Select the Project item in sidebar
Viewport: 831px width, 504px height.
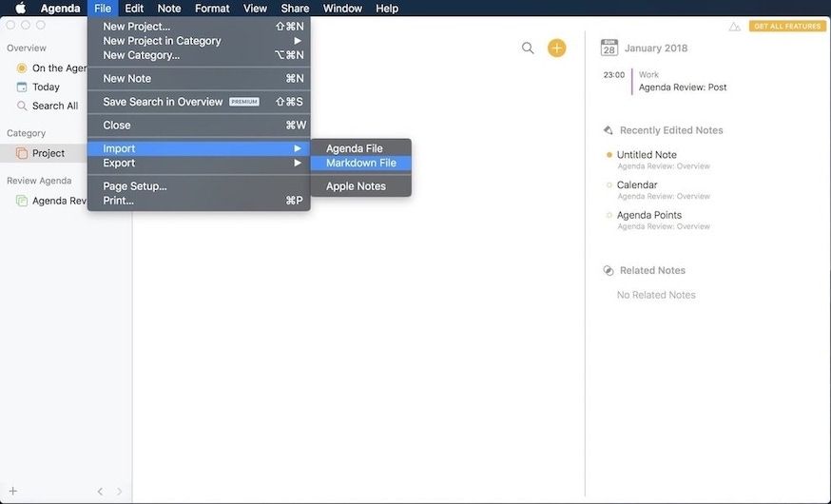[48, 153]
